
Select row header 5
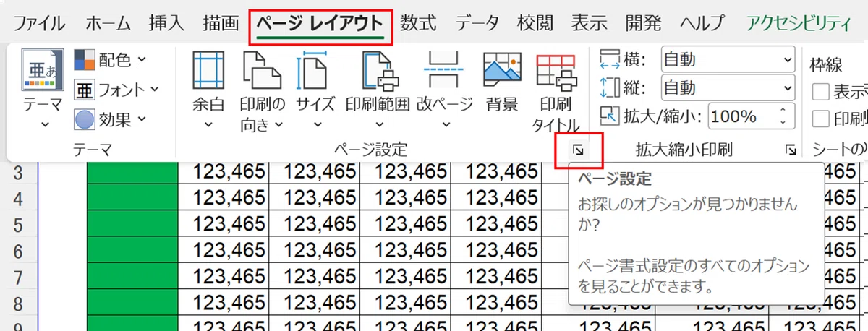(x=19, y=224)
